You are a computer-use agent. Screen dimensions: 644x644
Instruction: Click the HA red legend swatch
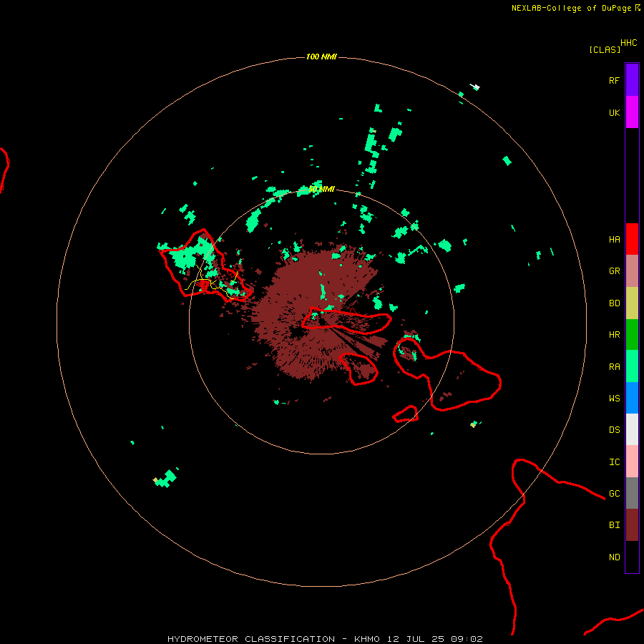coord(632,239)
